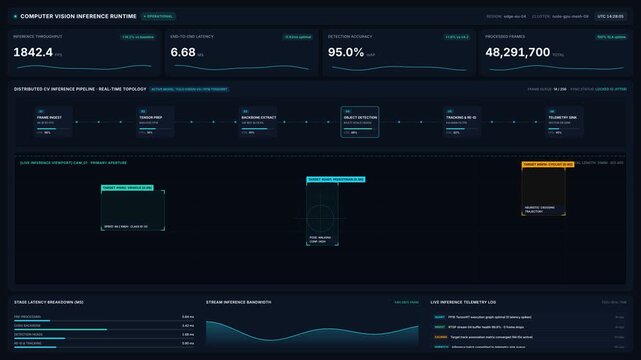Select the TRACKING & RE-ID pipeline node
Screen dimensions: 641x360
click(462, 122)
